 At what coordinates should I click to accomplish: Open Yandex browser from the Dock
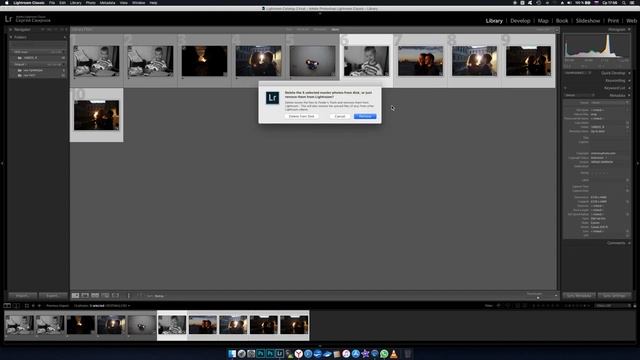[x=299, y=354]
